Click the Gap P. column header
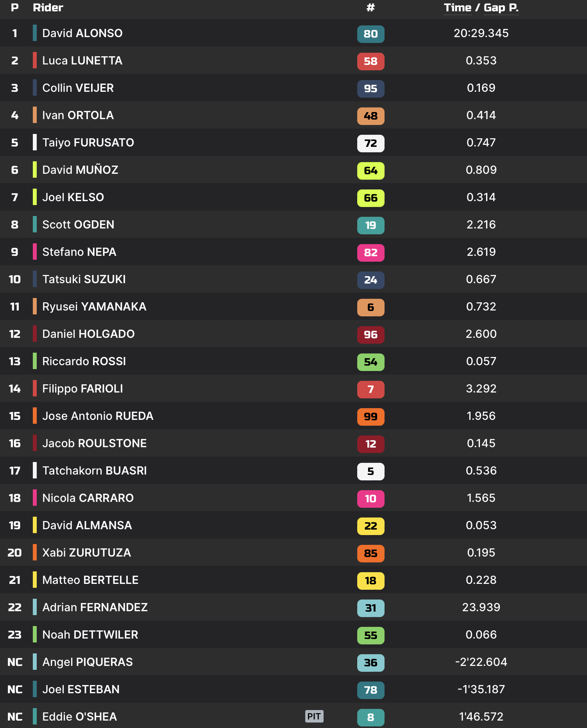 pos(501,8)
